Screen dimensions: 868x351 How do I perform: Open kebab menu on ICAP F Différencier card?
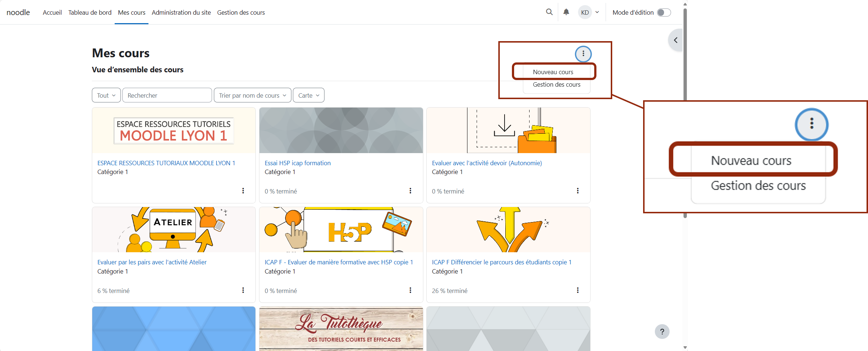click(578, 290)
